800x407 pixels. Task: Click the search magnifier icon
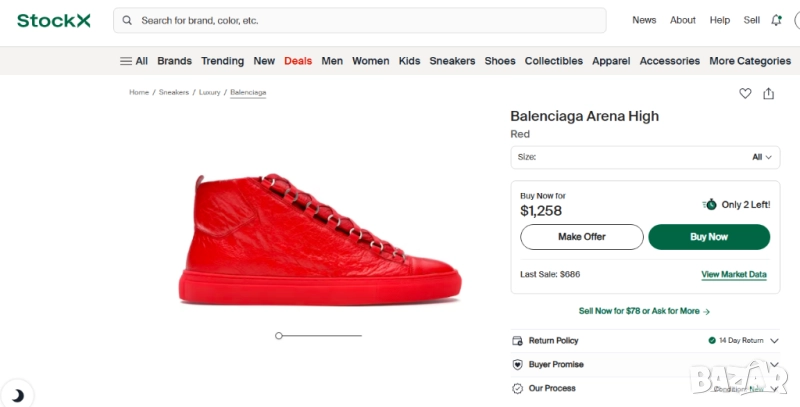coord(128,20)
